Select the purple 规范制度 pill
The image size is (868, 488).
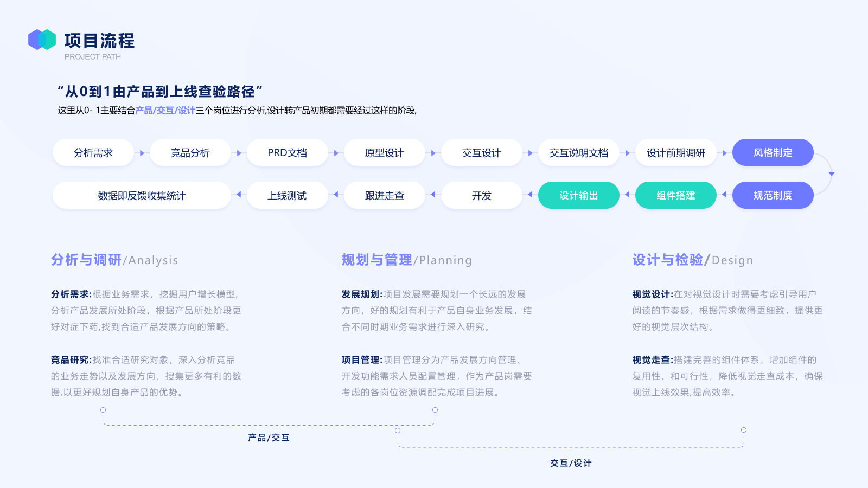click(773, 195)
